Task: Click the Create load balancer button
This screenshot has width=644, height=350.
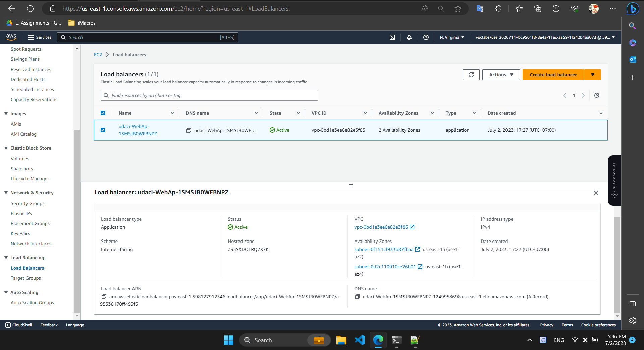Action: [553, 74]
